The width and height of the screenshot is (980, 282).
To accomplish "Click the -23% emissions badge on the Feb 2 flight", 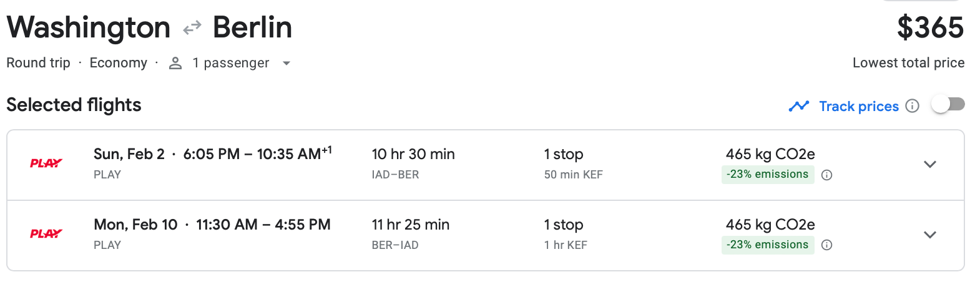I will (767, 175).
